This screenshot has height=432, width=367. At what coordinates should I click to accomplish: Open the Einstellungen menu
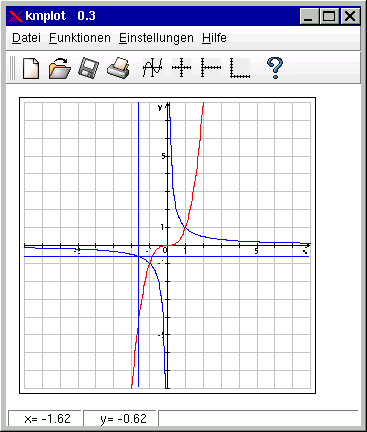click(x=156, y=38)
